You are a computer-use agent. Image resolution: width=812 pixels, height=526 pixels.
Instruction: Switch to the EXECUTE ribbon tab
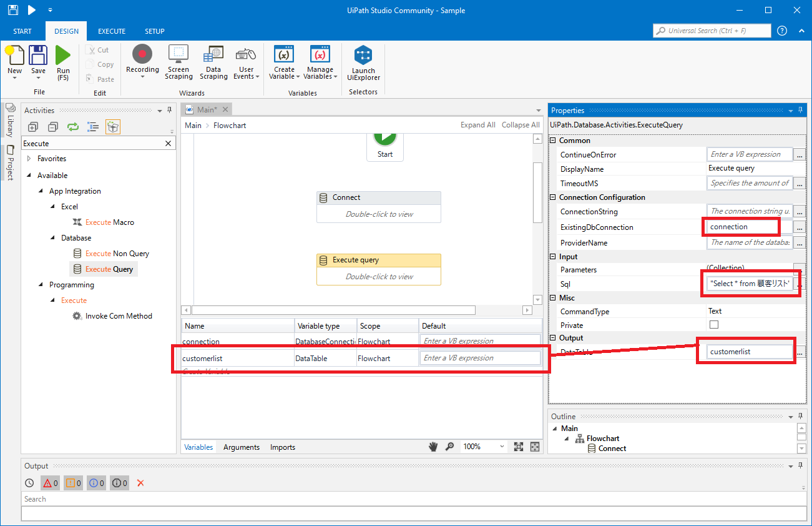(112, 31)
